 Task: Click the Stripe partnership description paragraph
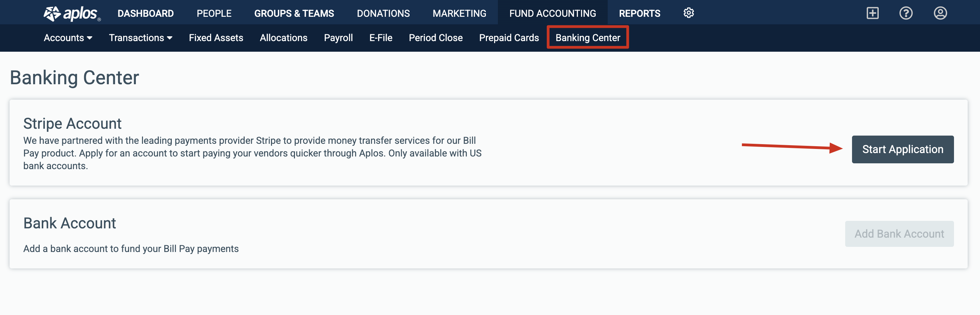pos(252,153)
